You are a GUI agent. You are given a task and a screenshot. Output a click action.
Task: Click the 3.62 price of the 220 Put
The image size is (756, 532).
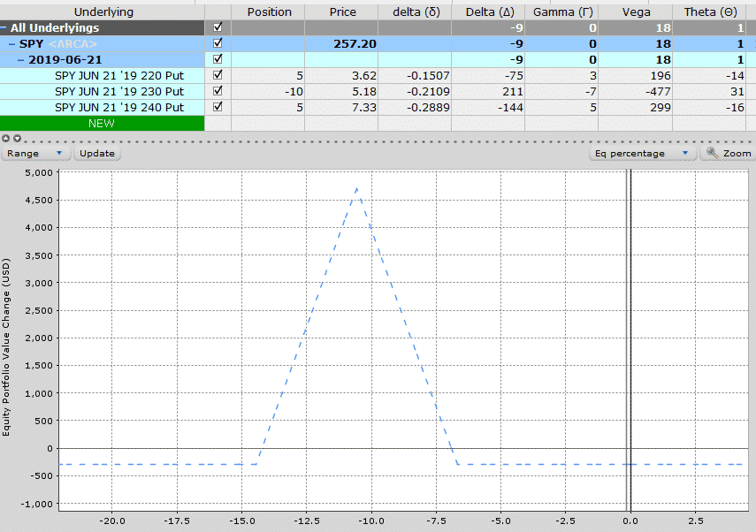[x=364, y=76]
